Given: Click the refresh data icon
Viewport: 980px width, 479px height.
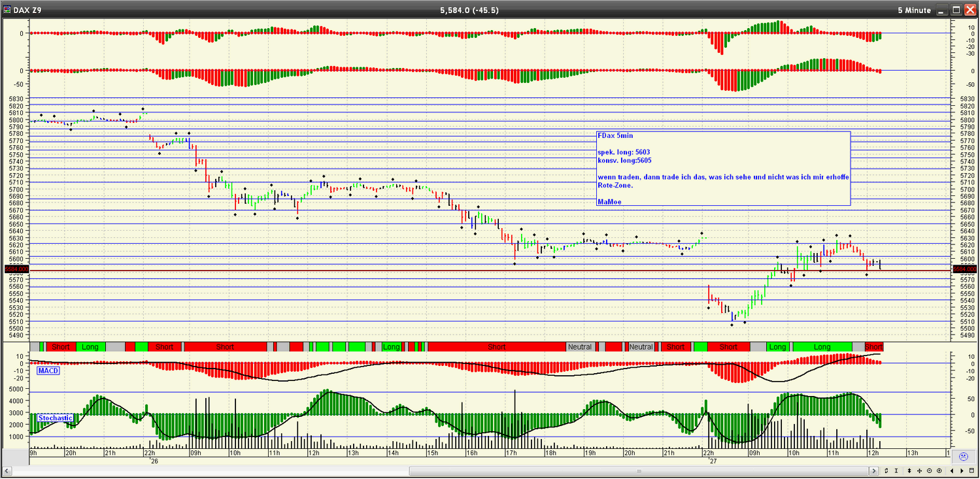Looking at the screenshot, I should [x=886, y=471].
